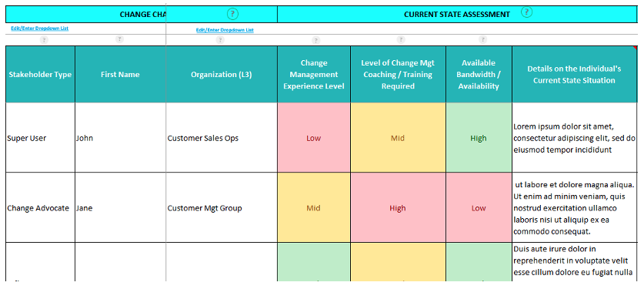
Task: Click the gray help icon above Stakeholder Type
Action: pyautogui.click(x=44, y=40)
